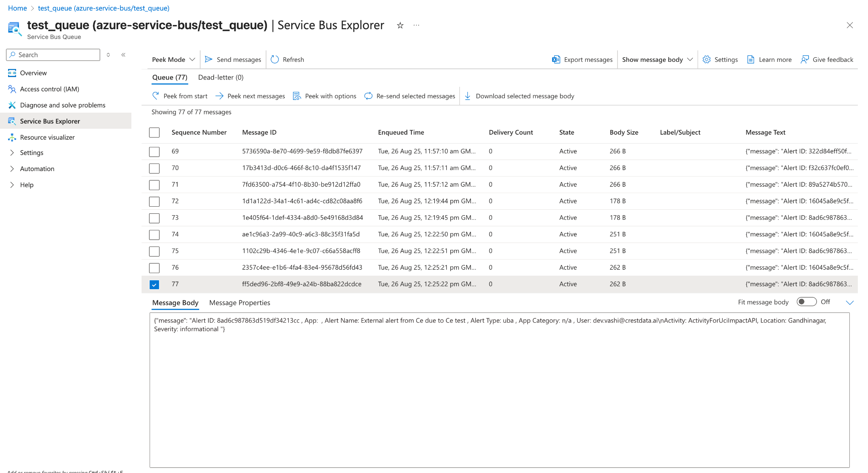The image size is (868, 473).
Task: Go to Home breadcrumb link
Action: pos(17,8)
